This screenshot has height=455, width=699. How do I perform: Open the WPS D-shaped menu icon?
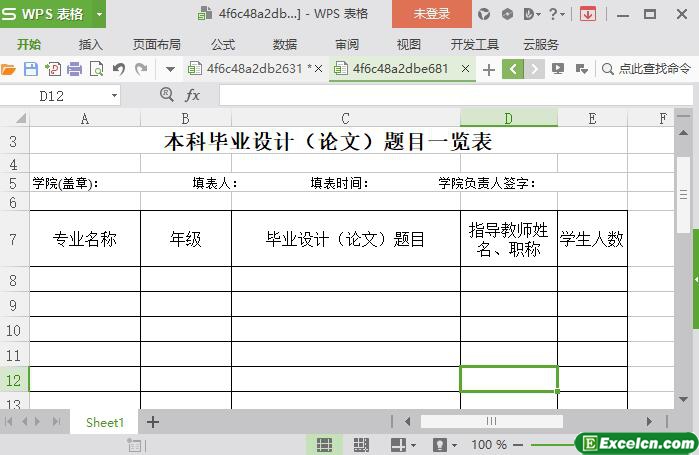coord(531,14)
